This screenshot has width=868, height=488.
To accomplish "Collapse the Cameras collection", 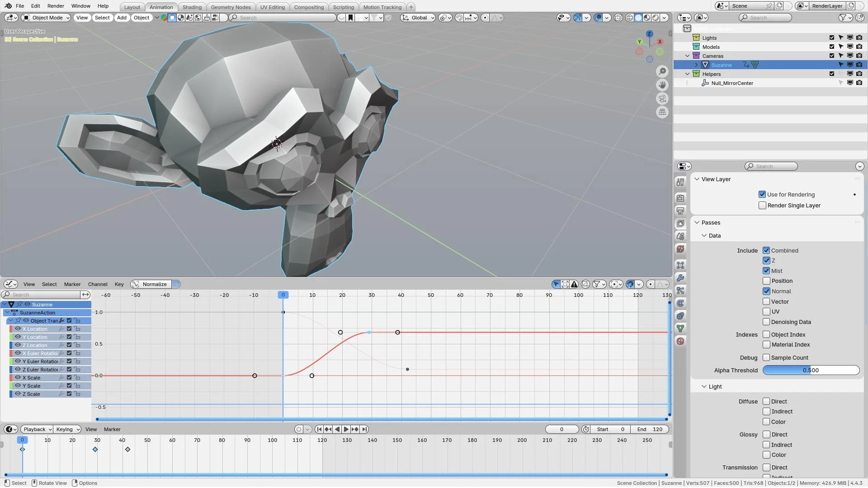I will point(688,56).
